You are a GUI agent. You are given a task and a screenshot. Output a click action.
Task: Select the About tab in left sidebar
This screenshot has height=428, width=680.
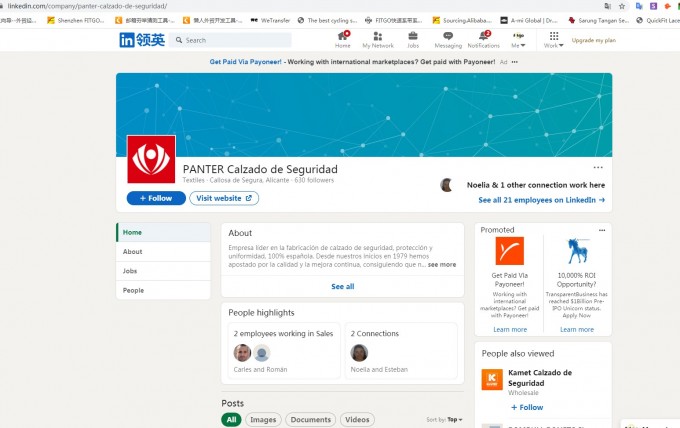(163, 252)
